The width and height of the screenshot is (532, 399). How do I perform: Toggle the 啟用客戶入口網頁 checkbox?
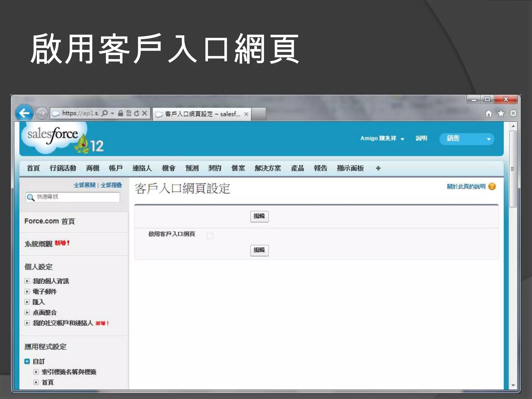pos(210,236)
